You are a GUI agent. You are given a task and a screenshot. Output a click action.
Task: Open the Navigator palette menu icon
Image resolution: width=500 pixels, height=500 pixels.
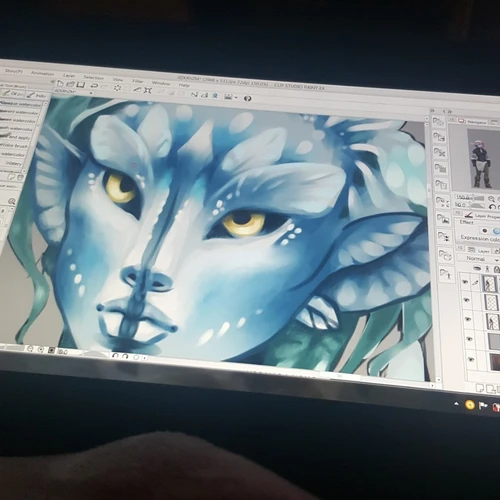452,119
